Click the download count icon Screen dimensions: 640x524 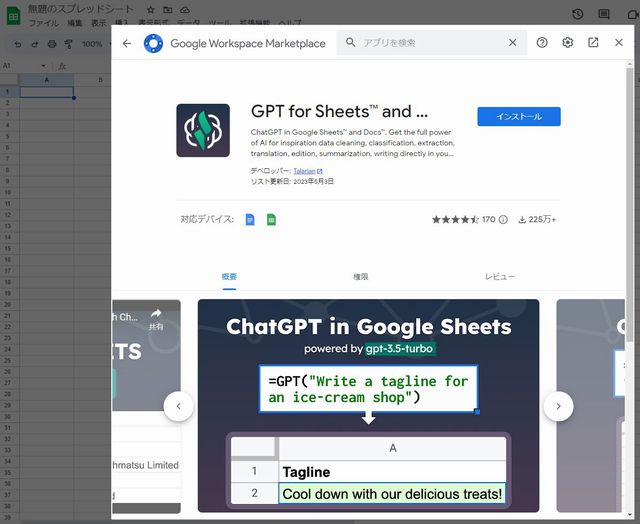point(522,220)
